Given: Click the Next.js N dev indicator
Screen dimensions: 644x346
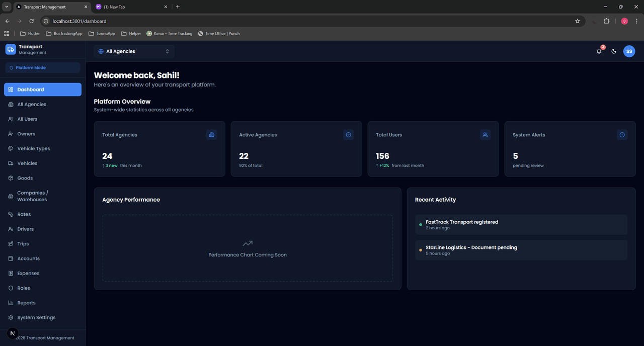Looking at the screenshot, I should 13,333.
